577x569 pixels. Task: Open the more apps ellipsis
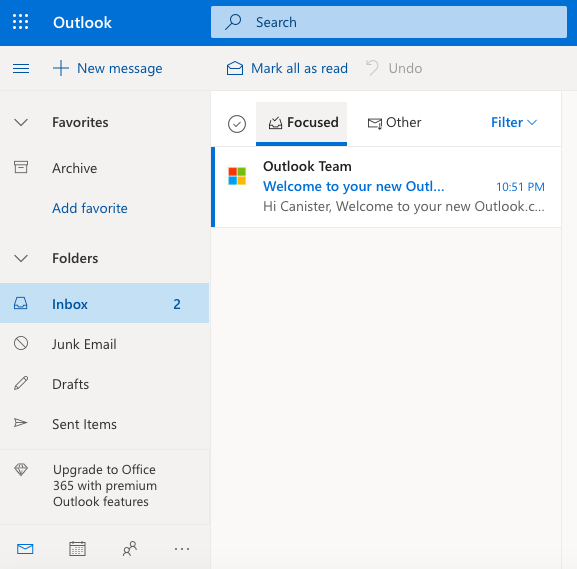pyautogui.click(x=182, y=549)
